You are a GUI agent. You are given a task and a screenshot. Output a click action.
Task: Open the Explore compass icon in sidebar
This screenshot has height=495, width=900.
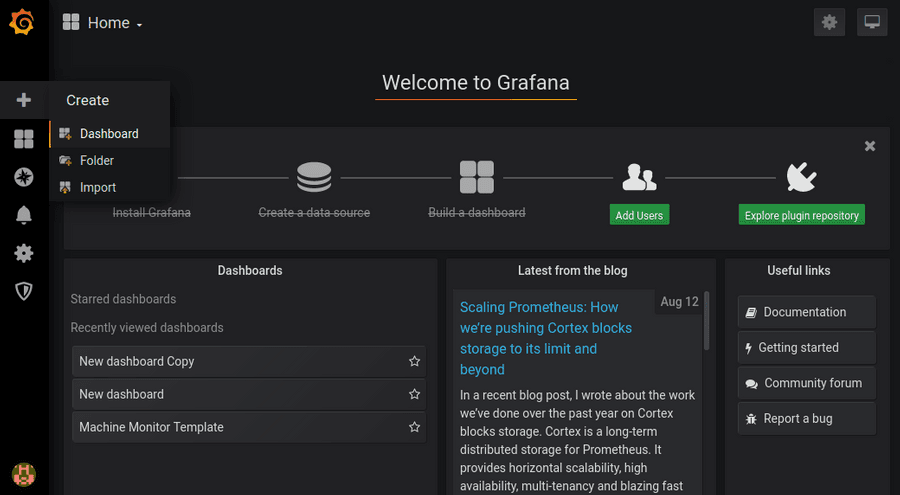(24, 177)
